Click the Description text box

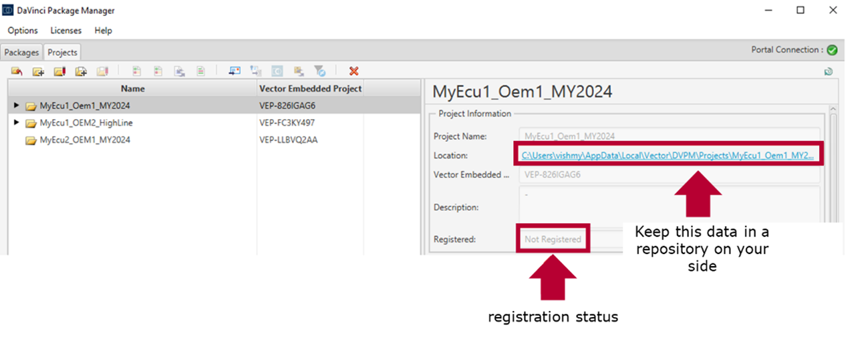click(x=669, y=207)
